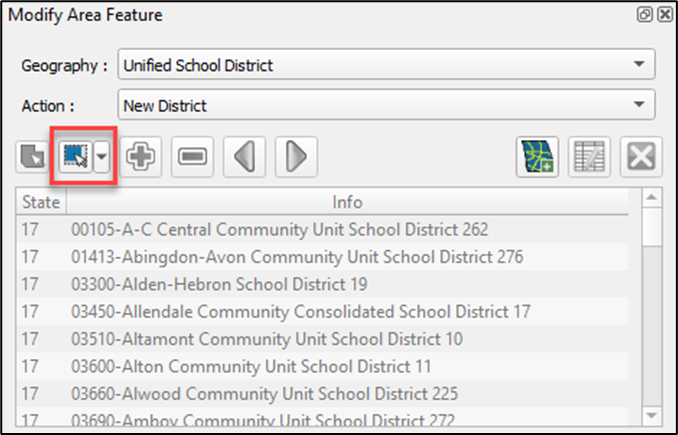The width and height of the screenshot is (678, 435).
Task: Activate the rectangle selection tool icon
Action: [75, 157]
